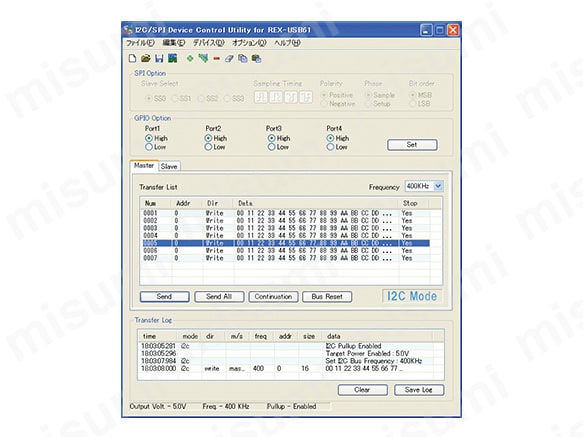Viewport: 583px width, 437px height.
Task: Click the Dir column header in Transfer List
Action: tap(219, 203)
